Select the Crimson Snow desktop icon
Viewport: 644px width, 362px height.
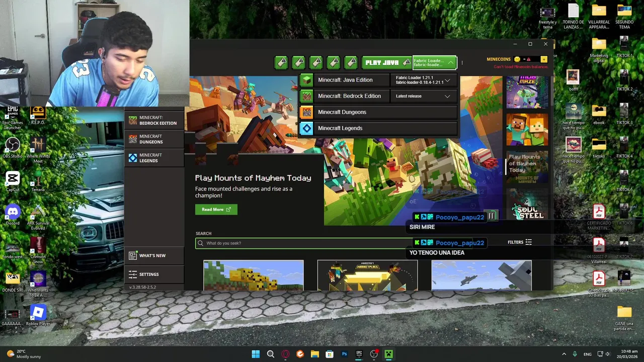pyautogui.click(x=38, y=251)
